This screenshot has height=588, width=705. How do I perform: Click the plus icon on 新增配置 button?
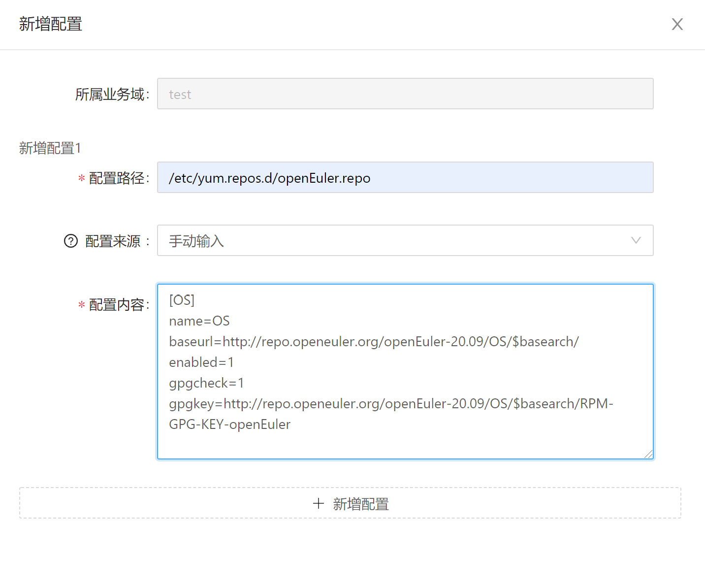(319, 503)
